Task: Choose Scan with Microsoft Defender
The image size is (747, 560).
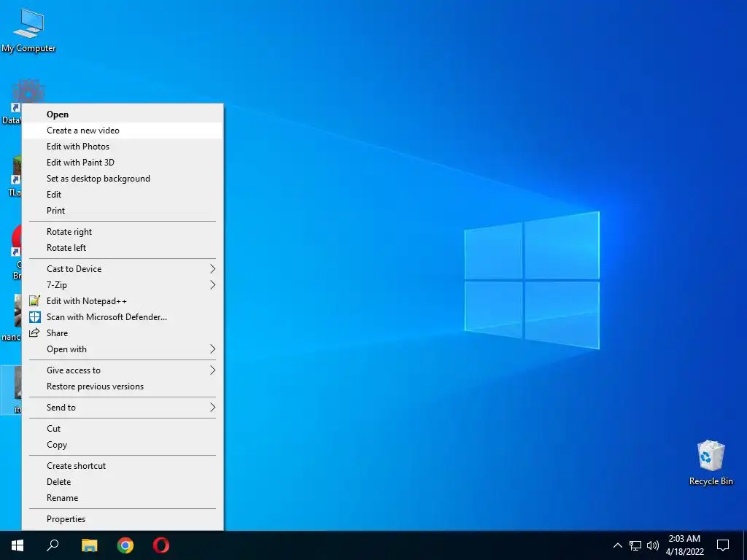Action: [123, 316]
